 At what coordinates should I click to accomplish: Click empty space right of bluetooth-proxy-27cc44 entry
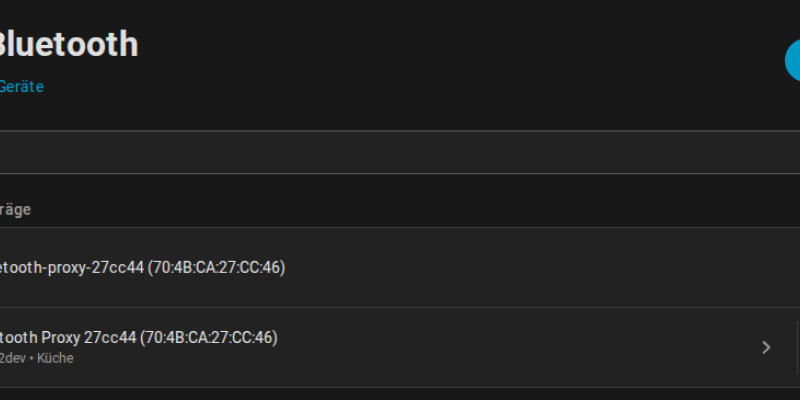click(541, 267)
